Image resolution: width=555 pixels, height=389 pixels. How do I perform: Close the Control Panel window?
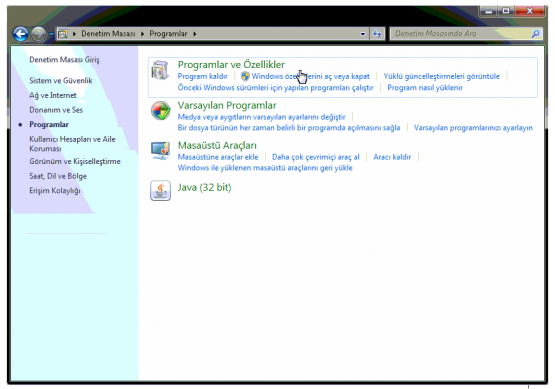(x=530, y=11)
